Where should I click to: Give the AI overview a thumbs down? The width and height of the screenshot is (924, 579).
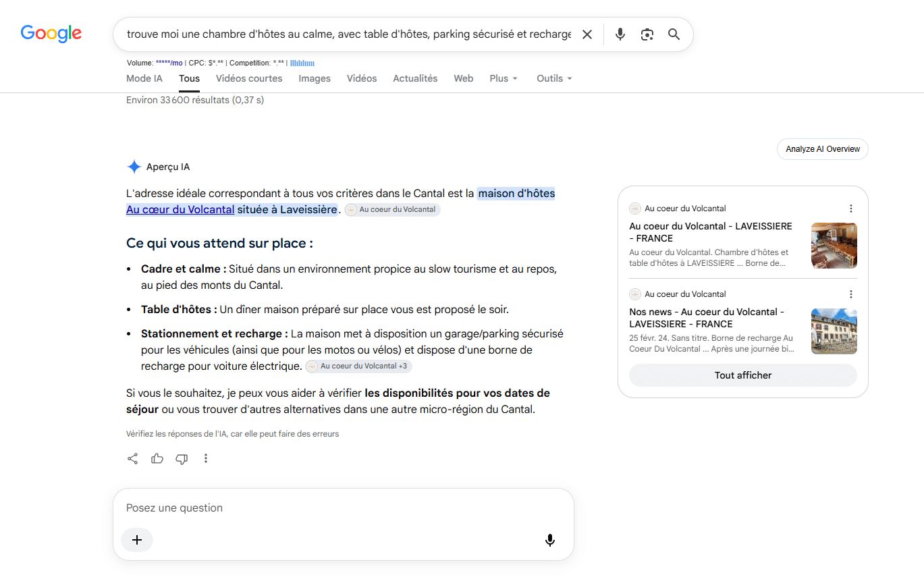182,459
